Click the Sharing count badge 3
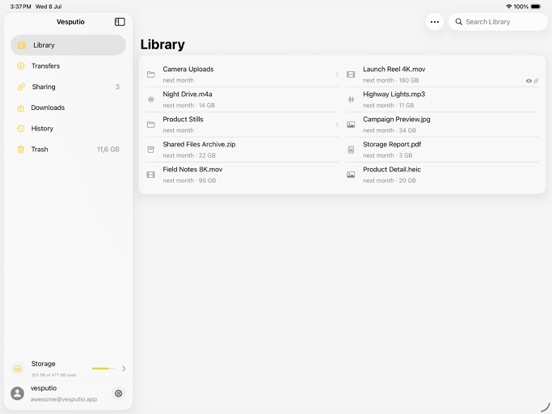 click(117, 87)
